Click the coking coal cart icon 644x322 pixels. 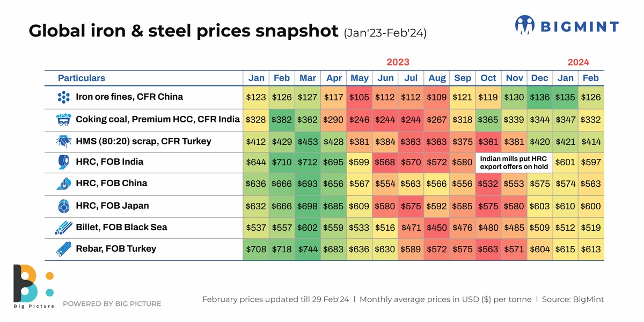(x=64, y=119)
